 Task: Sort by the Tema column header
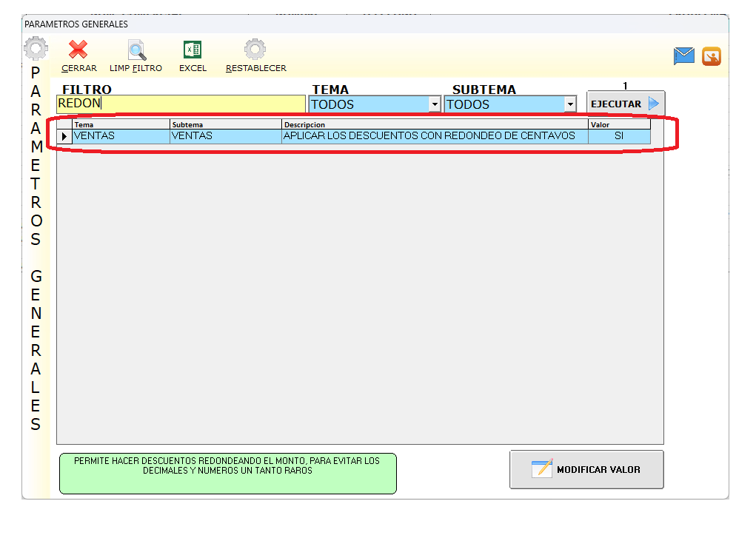(121, 124)
